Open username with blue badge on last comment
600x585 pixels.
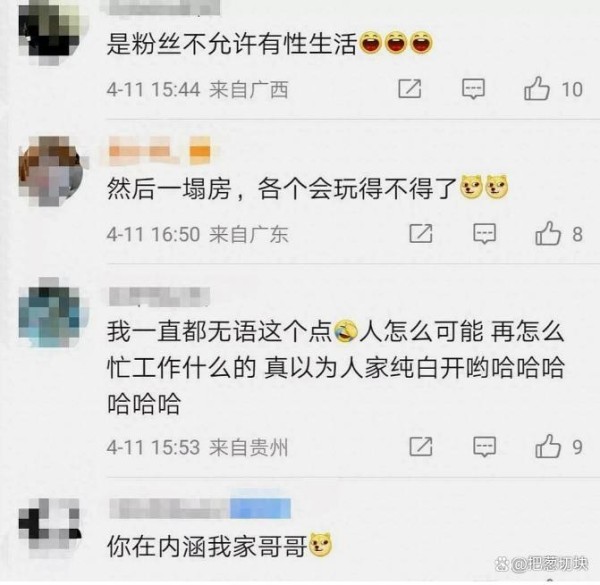(200, 508)
